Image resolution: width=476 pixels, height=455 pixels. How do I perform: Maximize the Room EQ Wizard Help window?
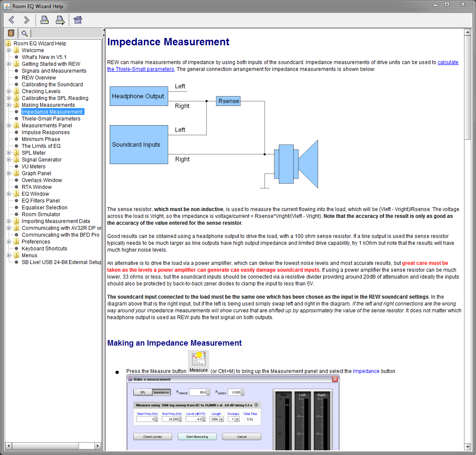pyautogui.click(x=447, y=5)
